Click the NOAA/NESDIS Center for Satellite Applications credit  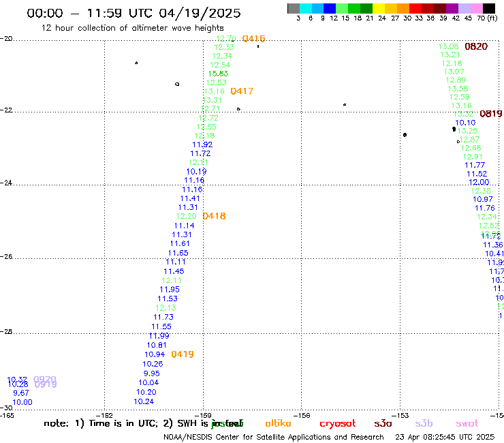pos(274,438)
